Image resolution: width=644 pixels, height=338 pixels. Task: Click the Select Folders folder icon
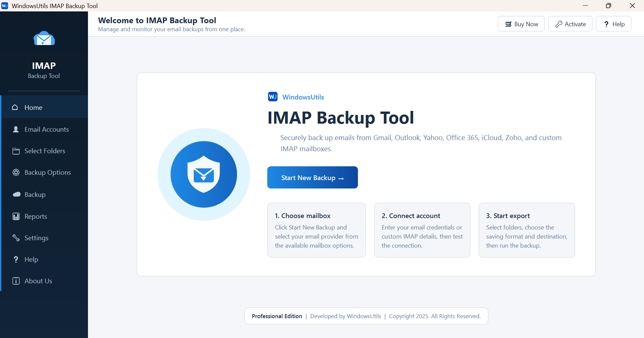click(16, 151)
